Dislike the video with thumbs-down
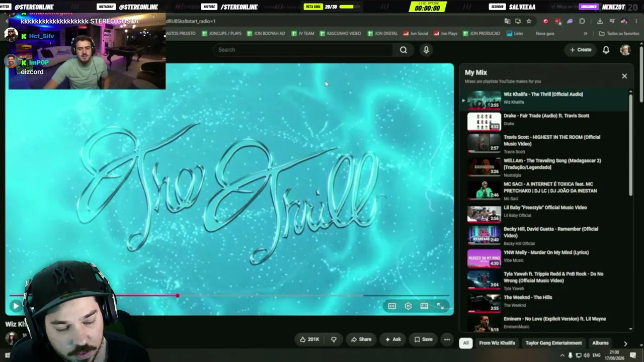Image resolution: width=644 pixels, height=362 pixels. pyautogui.click(x=334, y=339)
